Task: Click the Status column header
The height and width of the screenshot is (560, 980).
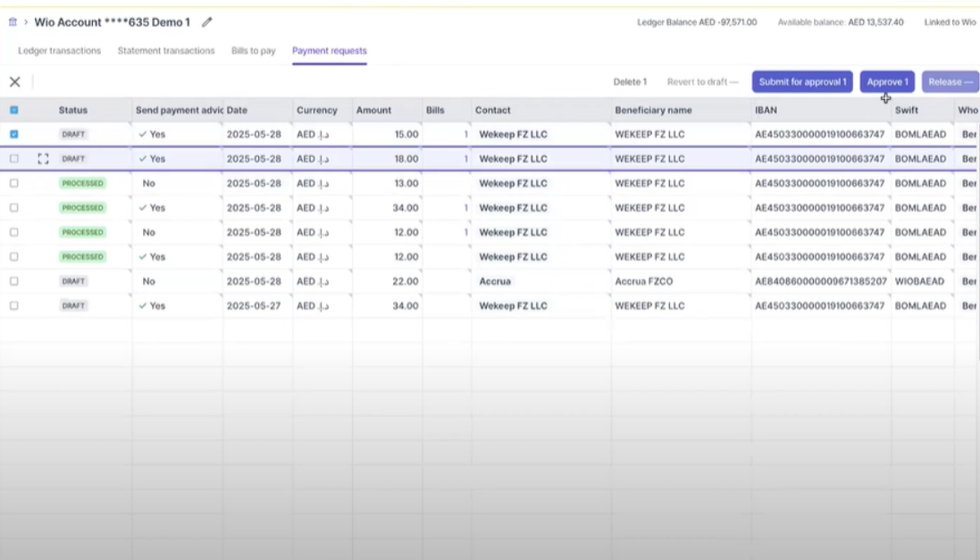Action: click(x=73, y=110)
